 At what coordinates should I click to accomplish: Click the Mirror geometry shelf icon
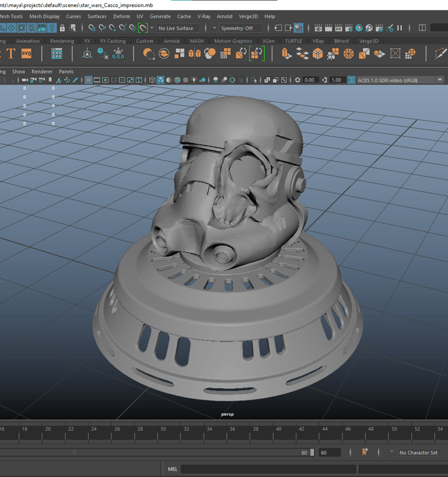click(194, 54)
